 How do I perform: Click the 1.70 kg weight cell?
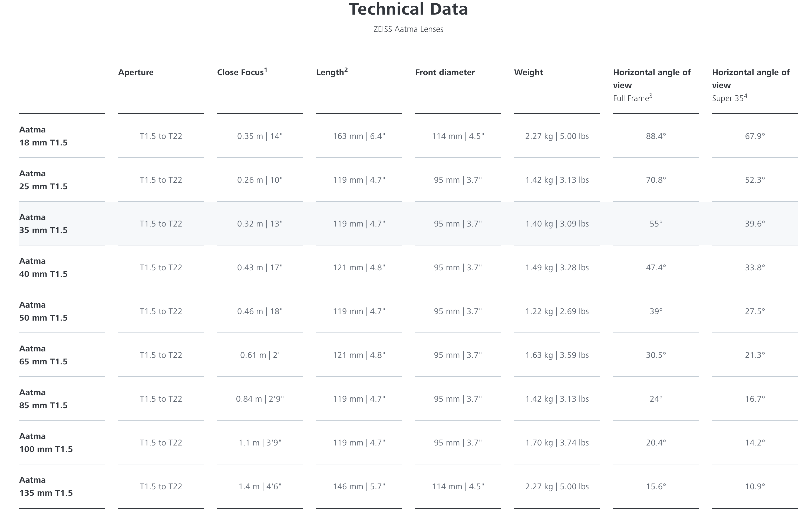click(557, 443)
